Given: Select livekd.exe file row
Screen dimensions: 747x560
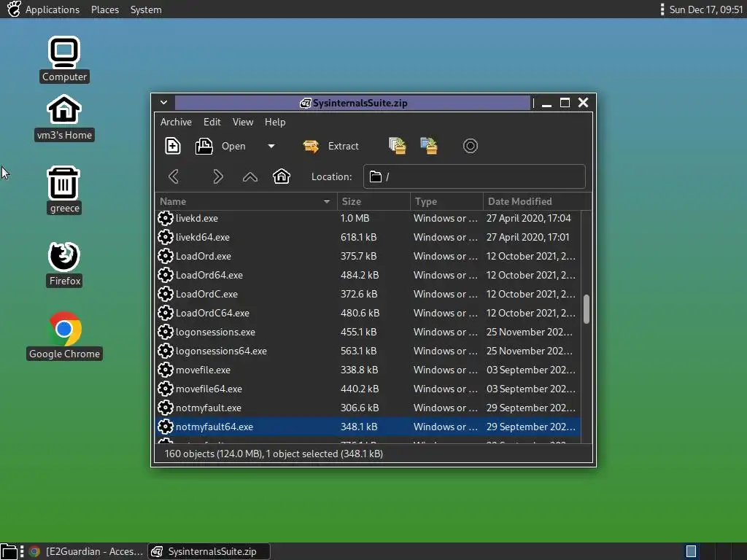Looking at the screenshot, I should tap(368, 218).
